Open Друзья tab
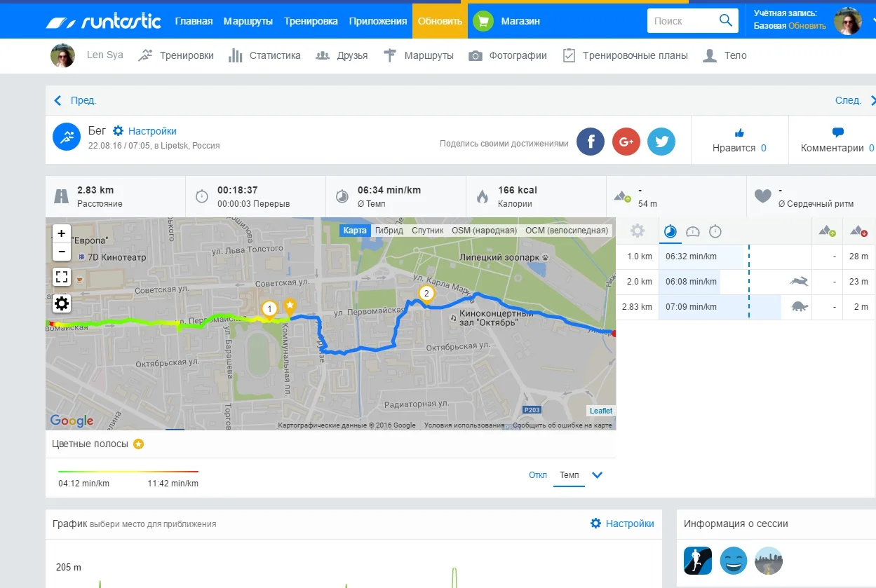 pyautogui.click(x=342, y=55)
